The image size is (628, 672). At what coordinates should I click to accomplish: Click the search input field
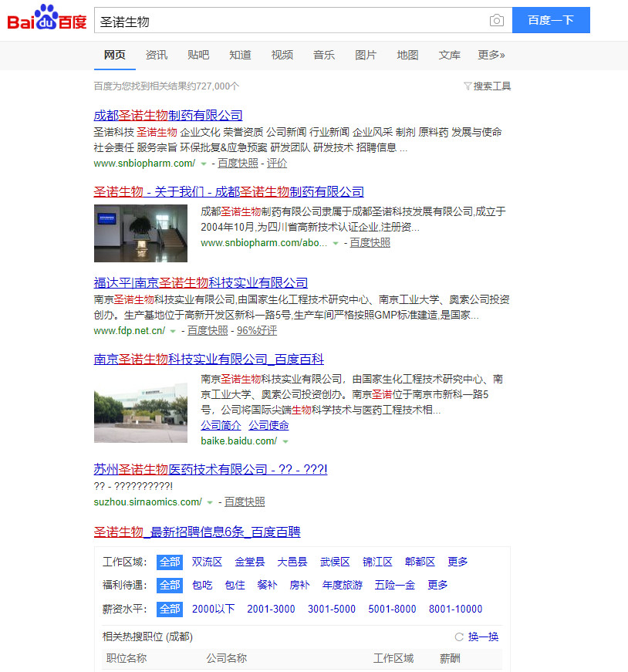(289, 21)
